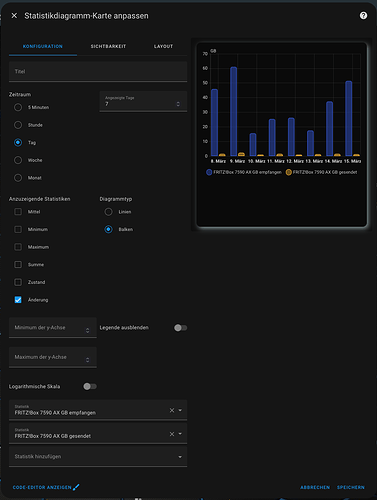
Task: Enable the Minimum statistic checkbox
Action: [18, 229]
